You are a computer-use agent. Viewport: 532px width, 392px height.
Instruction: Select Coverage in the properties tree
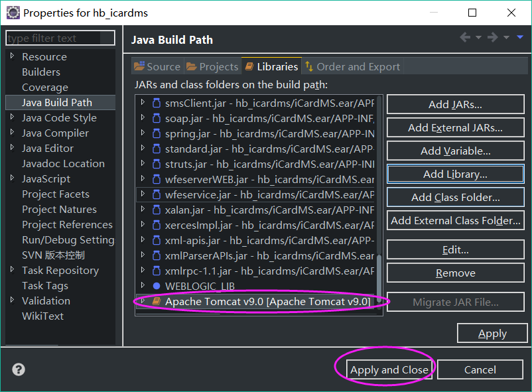click(x=45, y=88)
